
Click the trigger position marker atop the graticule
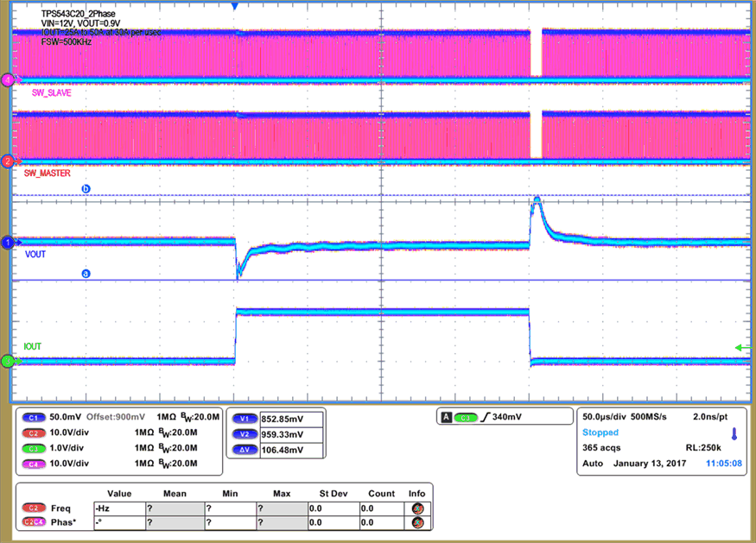pos(233,6)
